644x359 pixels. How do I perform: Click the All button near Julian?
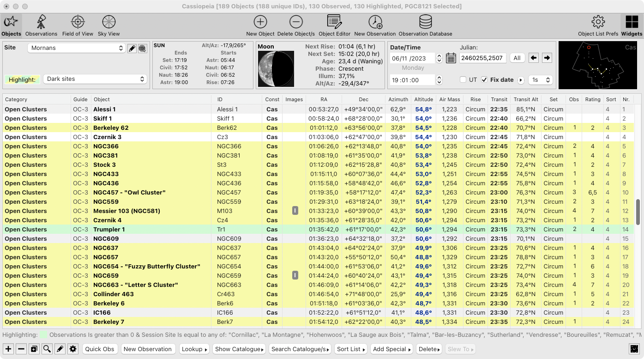click(x=517, y=58)
